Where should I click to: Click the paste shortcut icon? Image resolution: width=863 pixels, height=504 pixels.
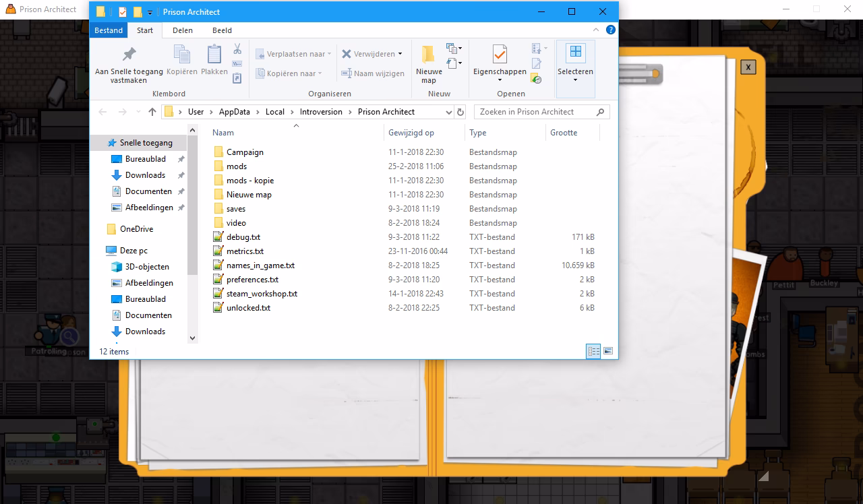coord(237,78)
